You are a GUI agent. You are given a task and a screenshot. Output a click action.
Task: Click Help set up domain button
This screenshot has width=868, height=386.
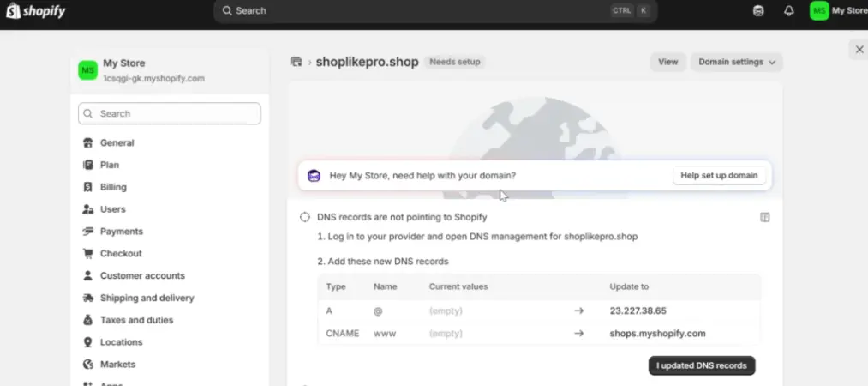pos(719,176)
